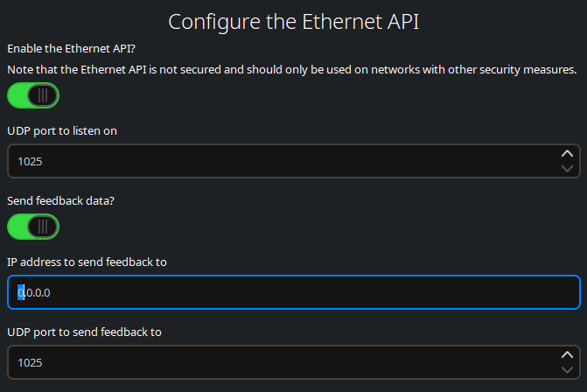Viewport: 587px width, 392px height.
Task: Click the grip handle of the Ethernet API toggle
Action: (x=43, y=95)
